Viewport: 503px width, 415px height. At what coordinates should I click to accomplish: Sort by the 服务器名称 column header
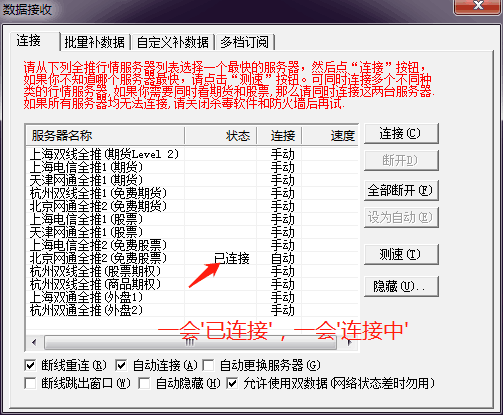105,135
